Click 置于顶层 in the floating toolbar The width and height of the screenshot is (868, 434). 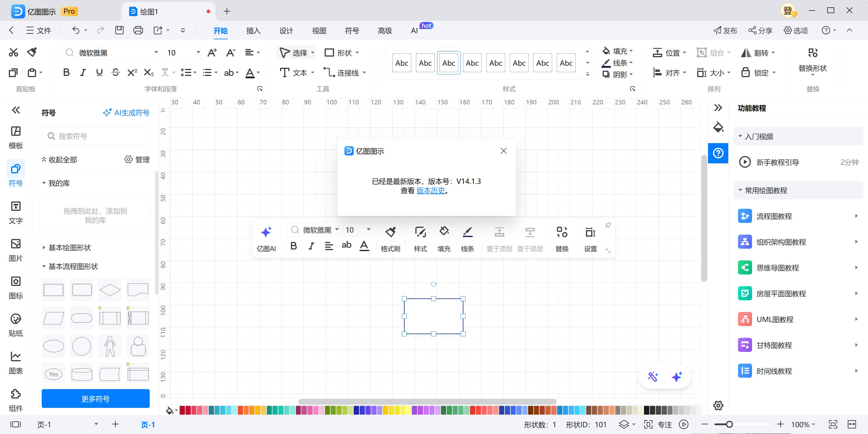point(499,238)
